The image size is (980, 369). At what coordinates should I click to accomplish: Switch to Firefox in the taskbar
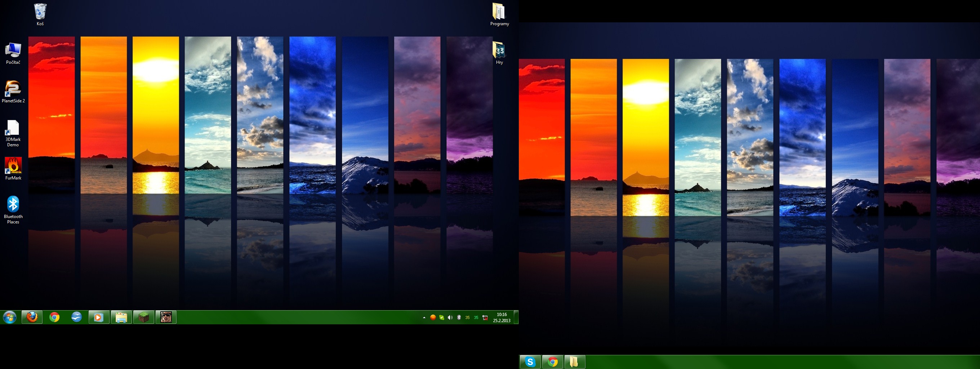pos(32,317)
